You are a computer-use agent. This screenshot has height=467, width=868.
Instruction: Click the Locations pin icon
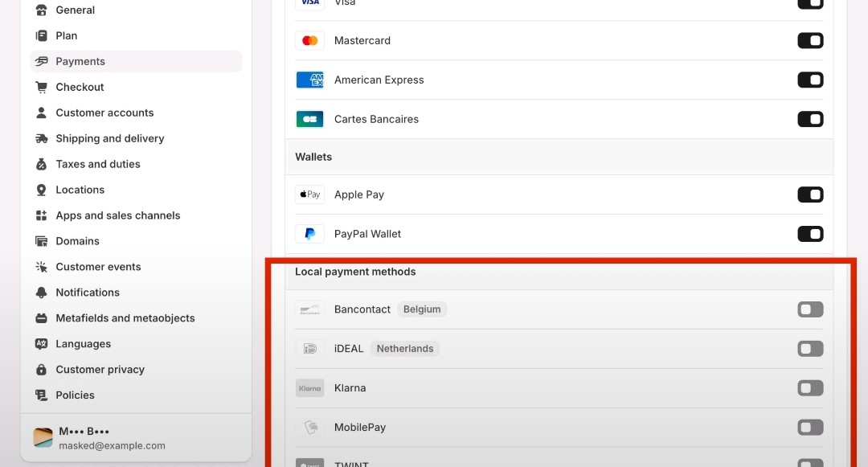[x=41, y=190]
